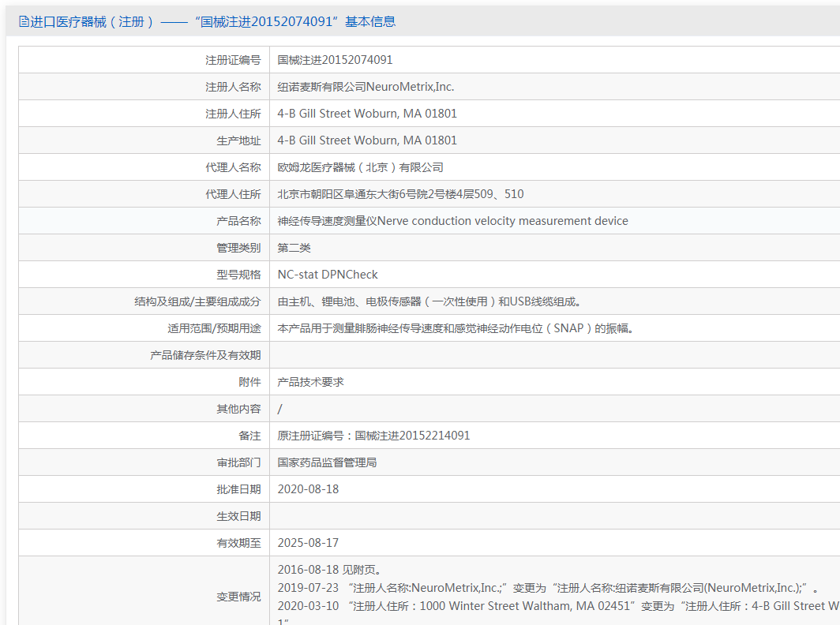Screen dimensions: 840x625
Task: Click the document icon in the page header
Action: (24, 21)
